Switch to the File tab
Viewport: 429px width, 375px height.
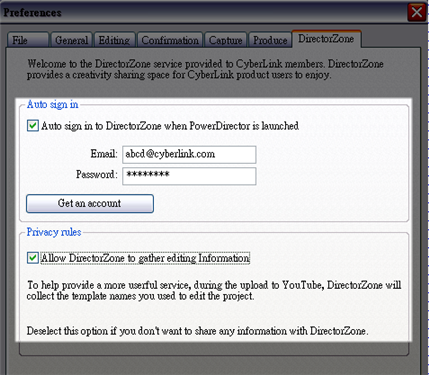pos(28,40)
